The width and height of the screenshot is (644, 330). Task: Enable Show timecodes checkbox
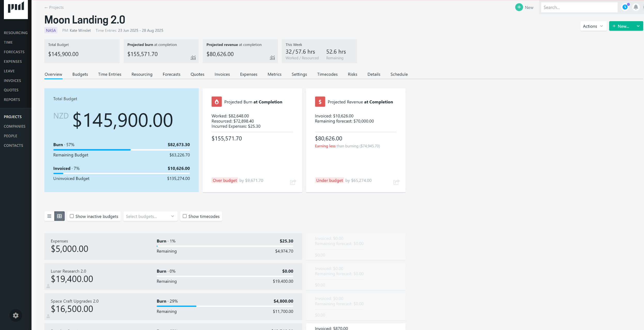coord(185,216)
